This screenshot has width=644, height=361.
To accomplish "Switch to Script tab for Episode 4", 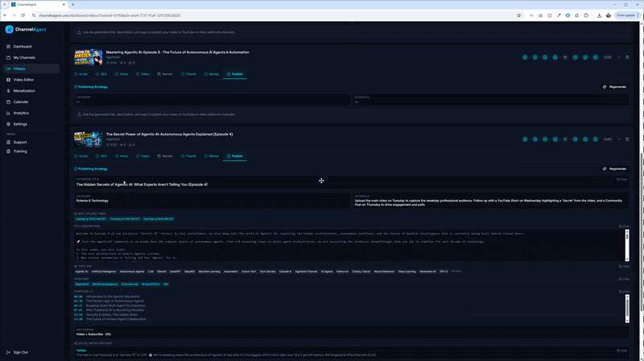I will click(81, 156).
